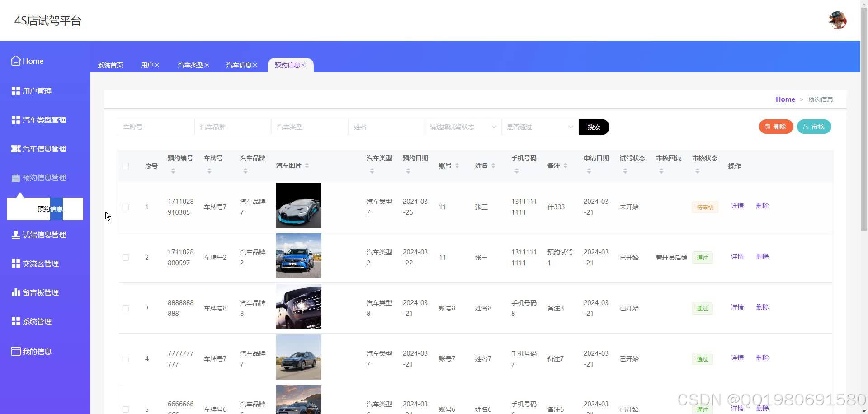Image resolution: width=868 pixels, height=414 pixels.
Task: Open 我的信息 in the sidebar
Action: point(31,351)
